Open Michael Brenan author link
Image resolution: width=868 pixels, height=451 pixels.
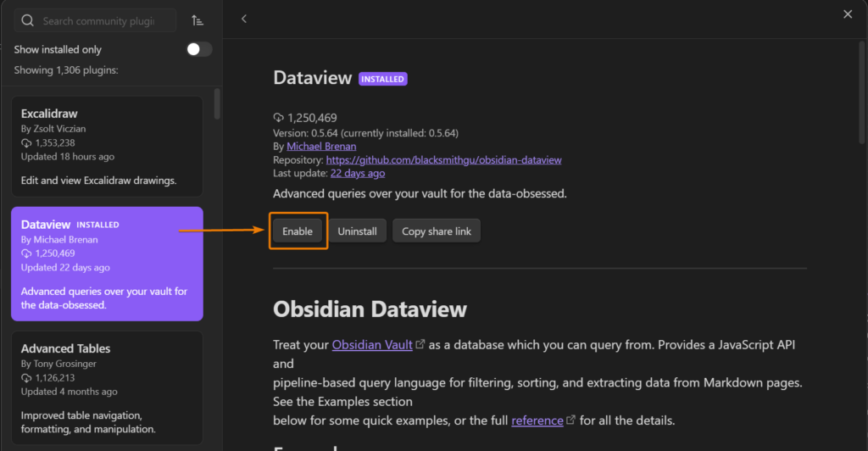click(321, 146)
